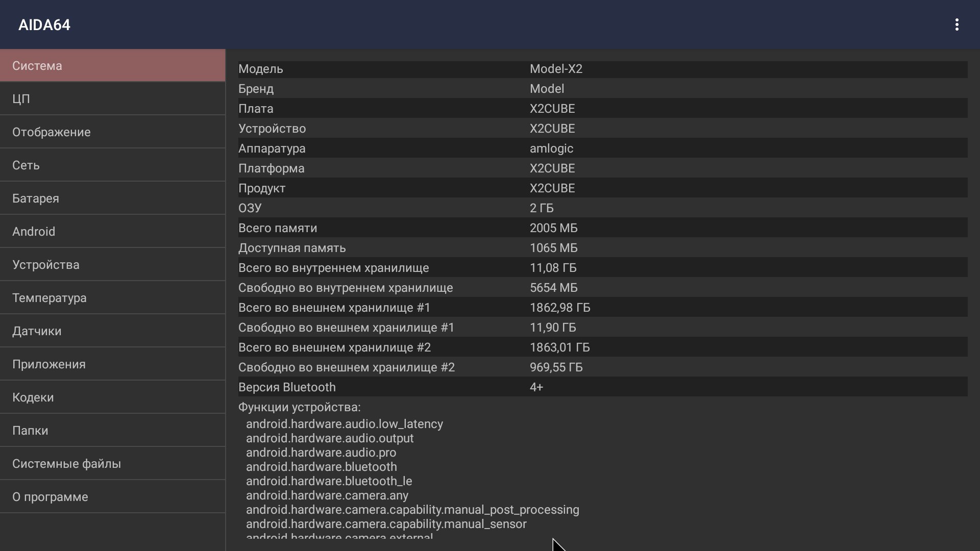This screenshot has height=551, width=980.
Task: Open the Батарея section
Action: 112,198
